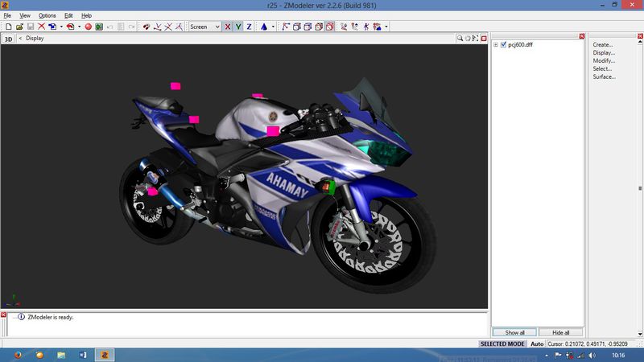The height and width of the screenshot is (362, 644).
Task: Click the blue cone pivot helper icon
Action: [x=264, y=27]
